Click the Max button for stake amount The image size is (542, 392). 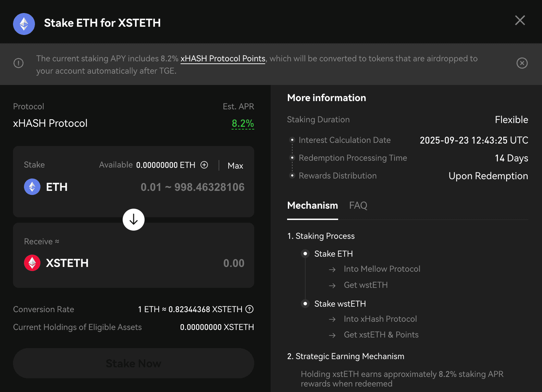235,166
